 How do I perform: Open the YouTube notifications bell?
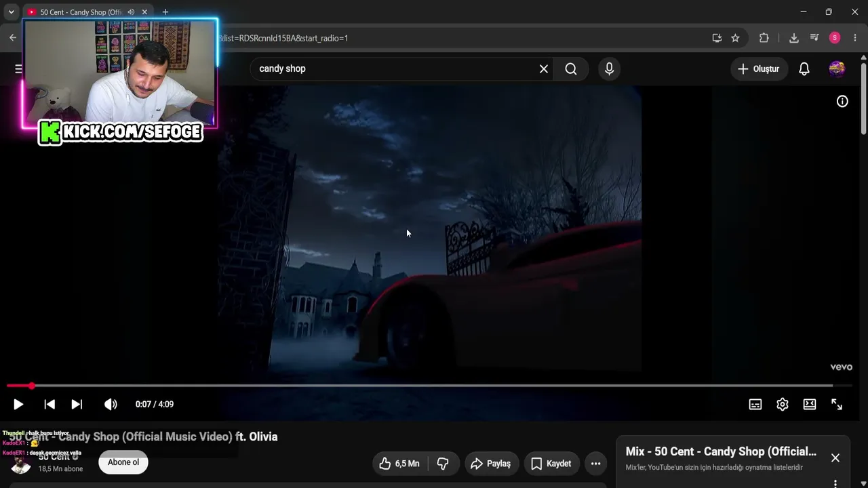[x=804, y=68]
